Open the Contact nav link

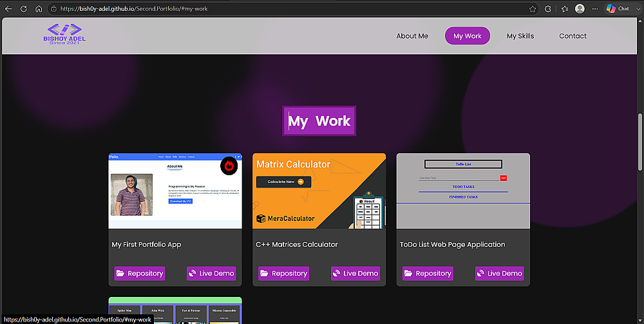(x=573, y=35)
